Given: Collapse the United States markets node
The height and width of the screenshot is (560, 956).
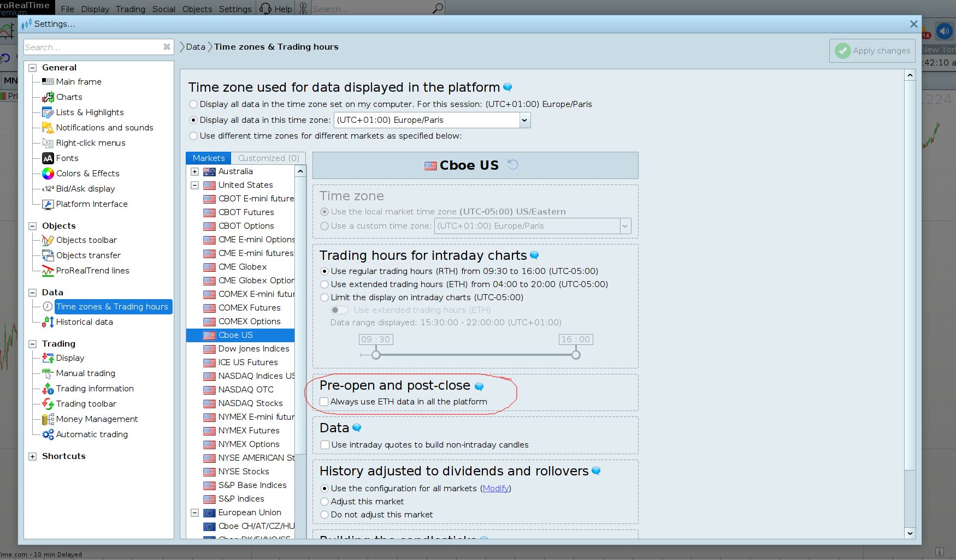Looking at the screenshot, I should point(194,185).
